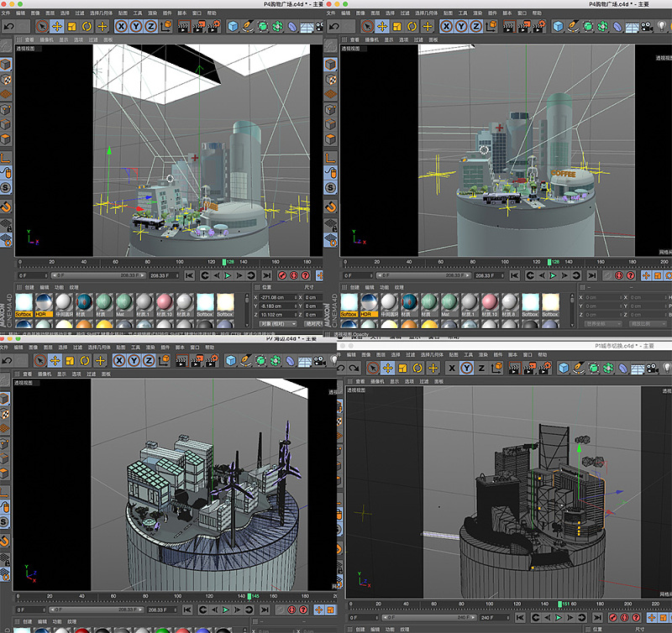This screenshot has width=672, height=633.
Task: Click the Undo arrow in top-left window
Action: [8, 27]
